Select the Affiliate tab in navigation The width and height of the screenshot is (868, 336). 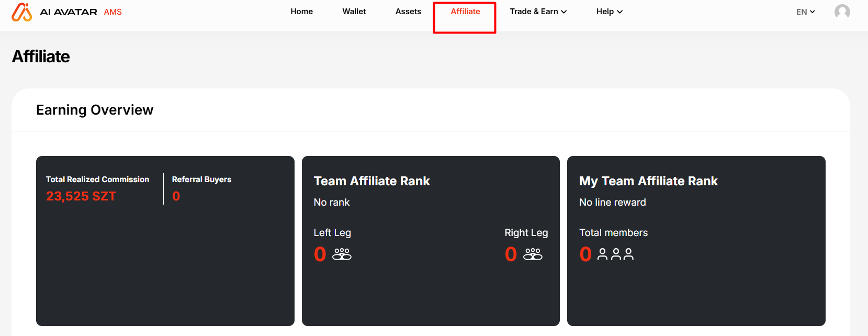tap(465, 12)
